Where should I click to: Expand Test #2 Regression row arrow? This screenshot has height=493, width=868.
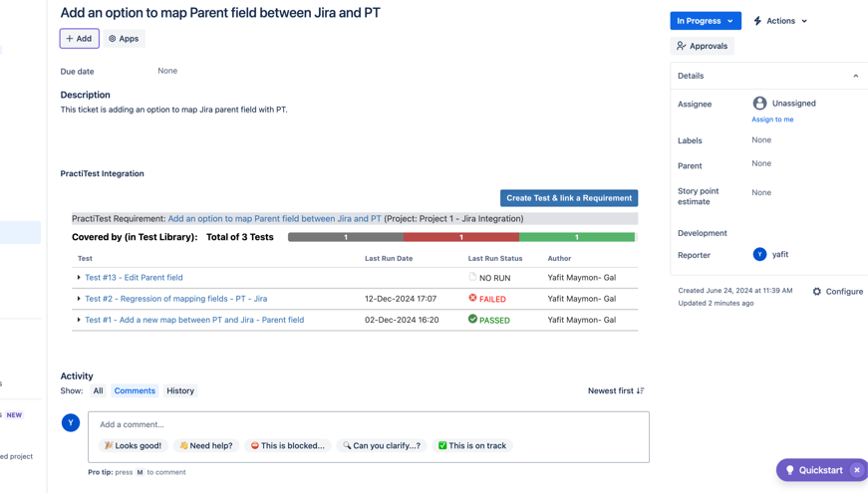[79, 299]
